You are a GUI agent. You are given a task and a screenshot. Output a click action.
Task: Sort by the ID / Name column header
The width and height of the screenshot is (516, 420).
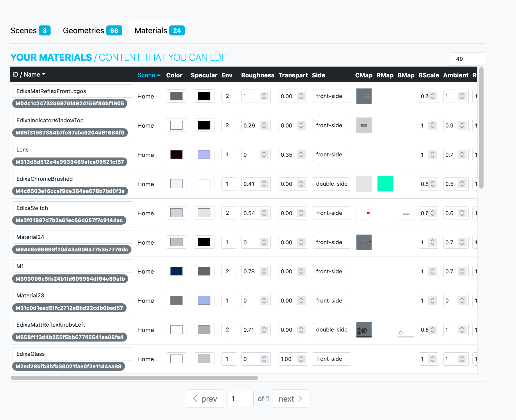tap(29, 74)
